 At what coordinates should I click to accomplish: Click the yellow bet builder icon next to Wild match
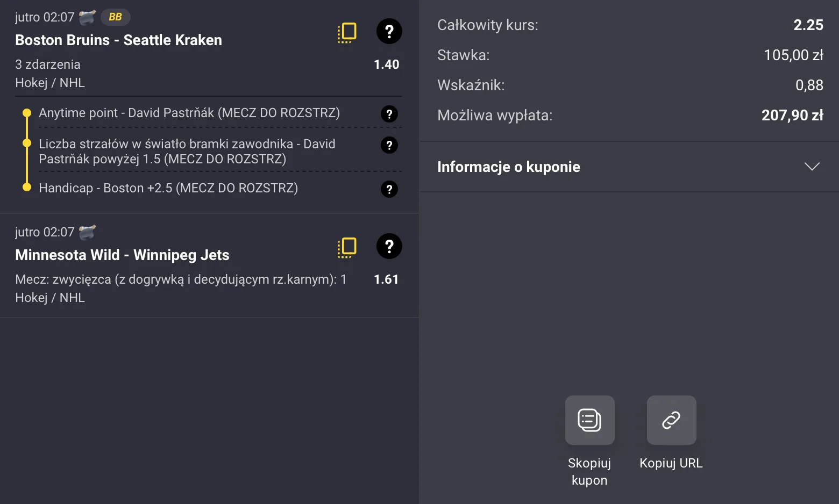tap(346, 247)
